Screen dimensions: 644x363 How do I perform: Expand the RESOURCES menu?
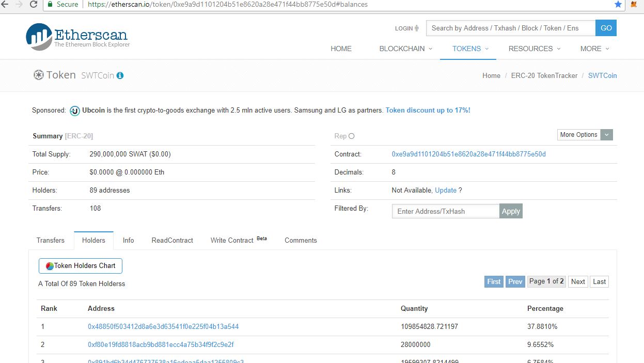pos(535,49)
